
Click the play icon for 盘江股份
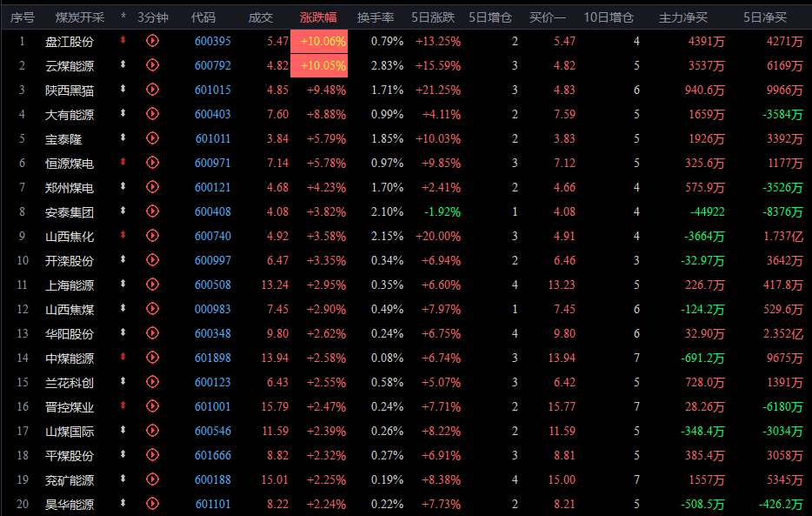click(153, 41)
